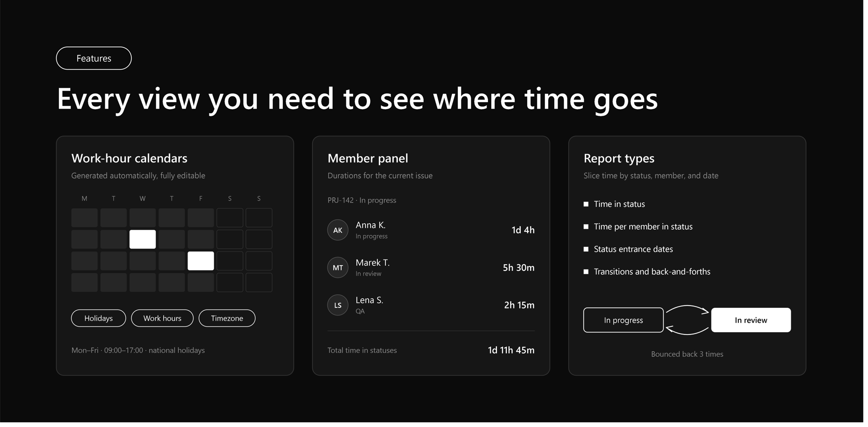The height and width of the screenshot is (427, 868).
Task: Click the In review status box
Action: [751, 320]
